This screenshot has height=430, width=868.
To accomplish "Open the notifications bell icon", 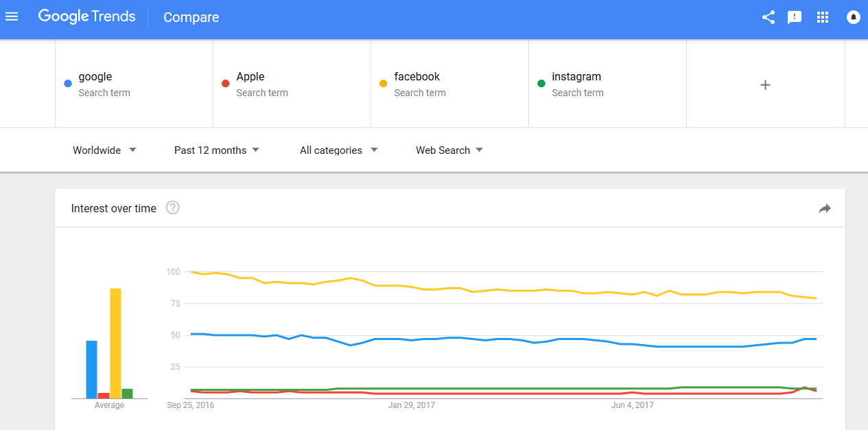I will pos(854,17).
